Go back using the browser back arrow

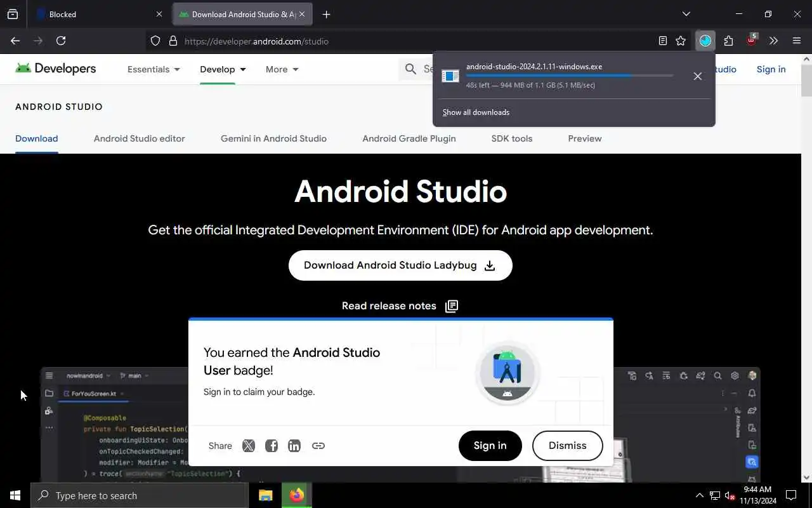click(x=15, y=41)
